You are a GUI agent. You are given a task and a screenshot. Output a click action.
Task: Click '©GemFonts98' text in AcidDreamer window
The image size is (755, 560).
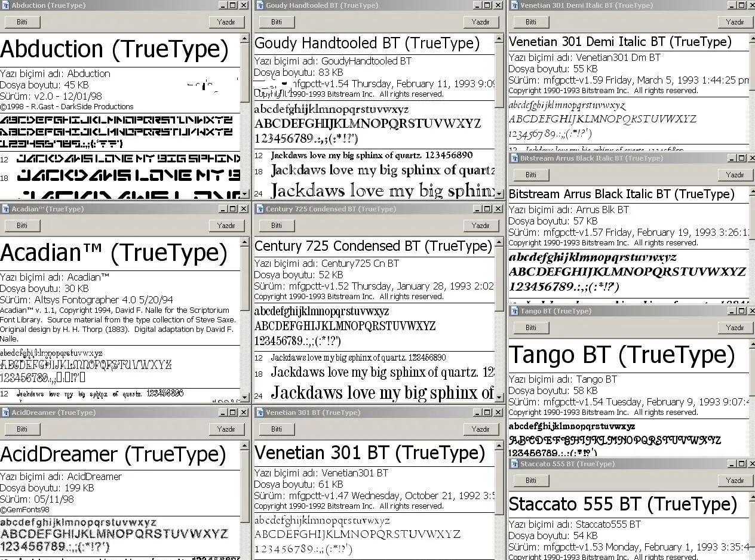click(x=25, y=510)
